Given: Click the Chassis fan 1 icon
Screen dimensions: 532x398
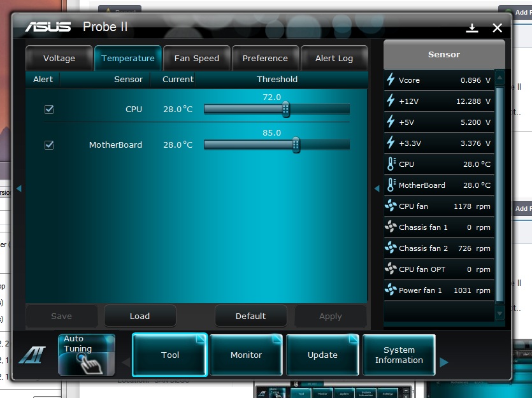Looking at the screenshot, I should click(x=391, y=227).
